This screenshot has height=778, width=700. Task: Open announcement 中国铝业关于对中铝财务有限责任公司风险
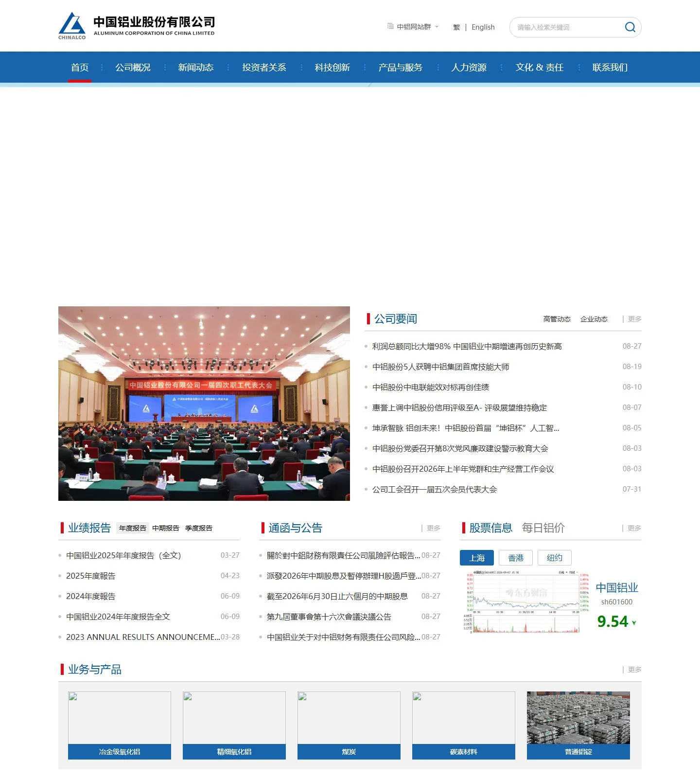343,637
